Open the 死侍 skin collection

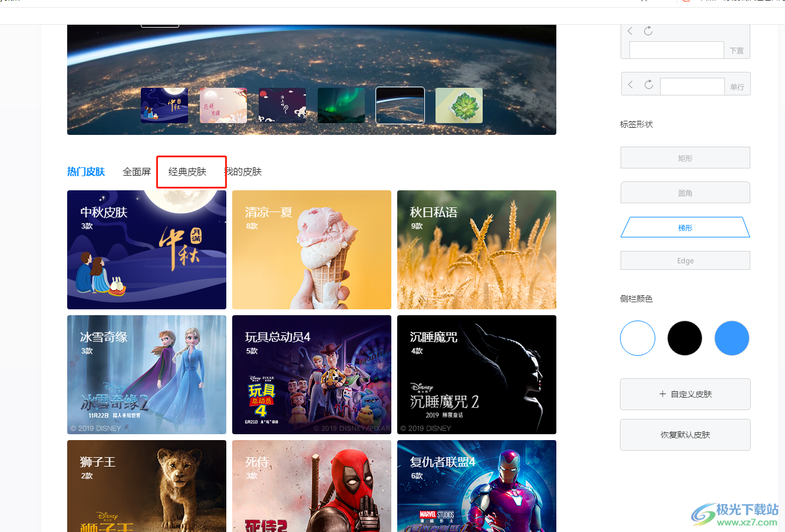[312, 486]
